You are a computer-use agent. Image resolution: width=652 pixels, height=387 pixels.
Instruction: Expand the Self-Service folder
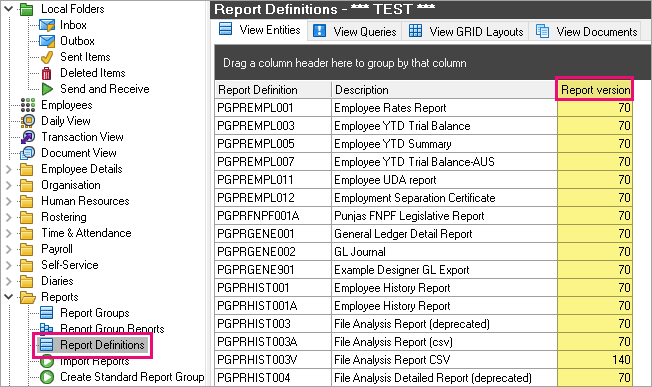click(8, 265)
